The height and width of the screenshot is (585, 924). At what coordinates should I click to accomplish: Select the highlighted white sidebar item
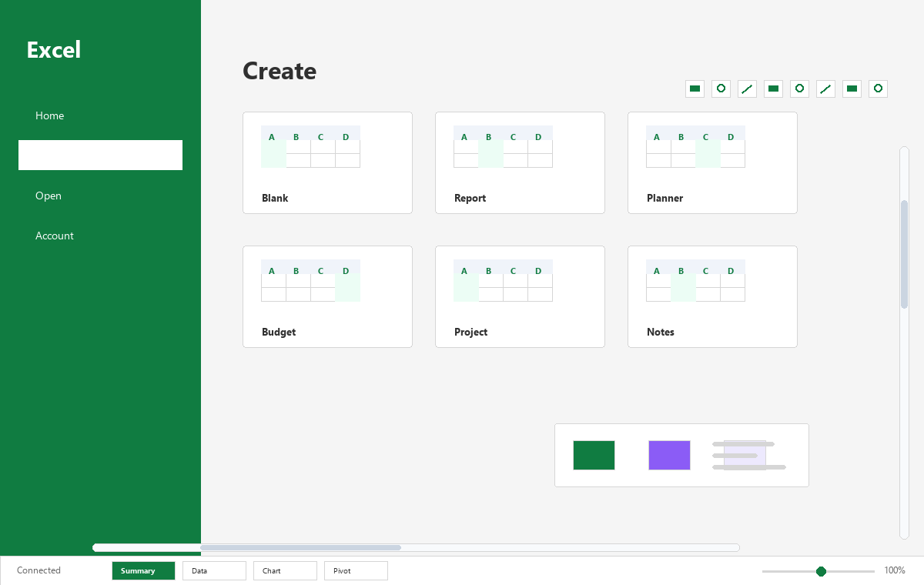[100, 155]
